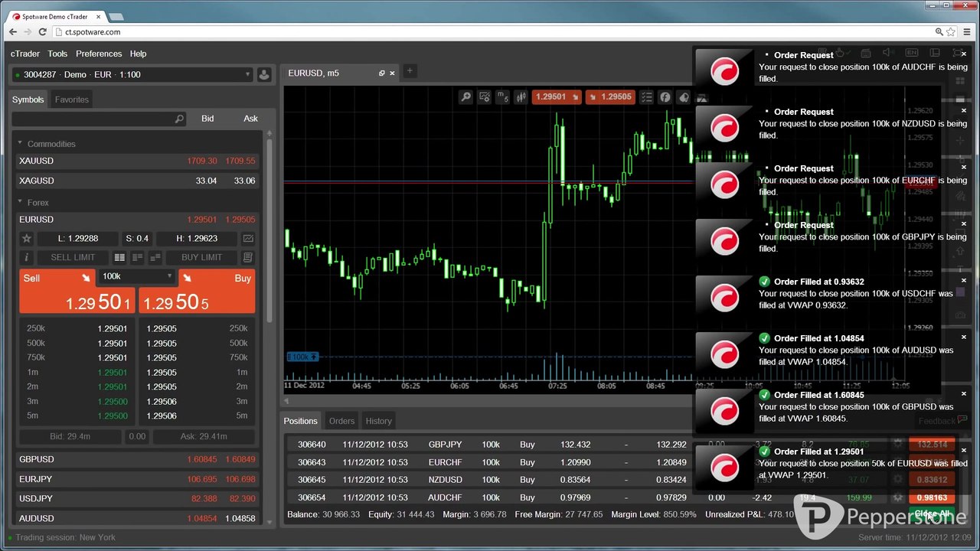Dismiss AUDUSD order filled notification
980x551 pixels.
click(964, 337)
